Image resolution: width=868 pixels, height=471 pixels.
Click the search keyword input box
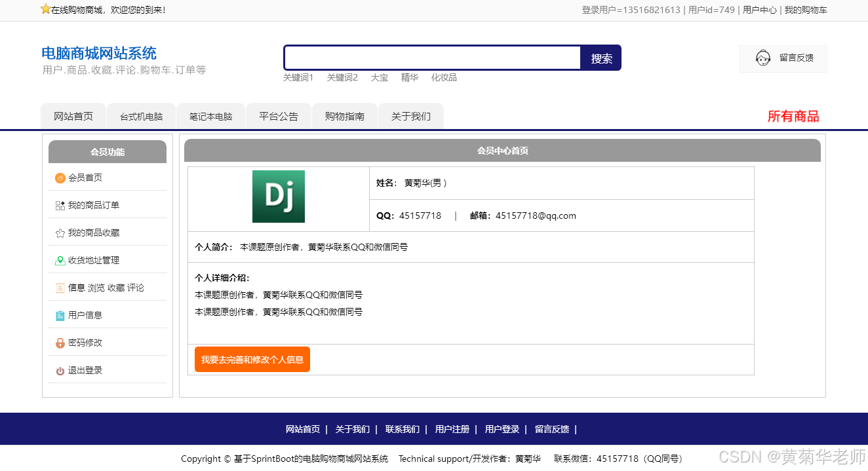[x=433, y=58]
